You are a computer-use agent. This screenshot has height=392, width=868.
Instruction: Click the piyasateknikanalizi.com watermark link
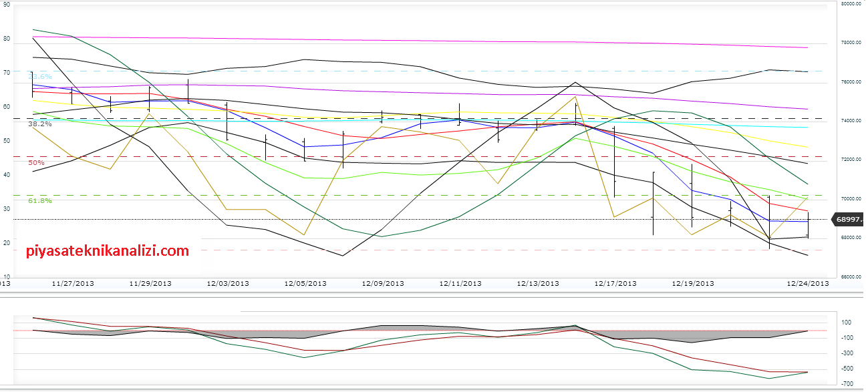(108, 251)
